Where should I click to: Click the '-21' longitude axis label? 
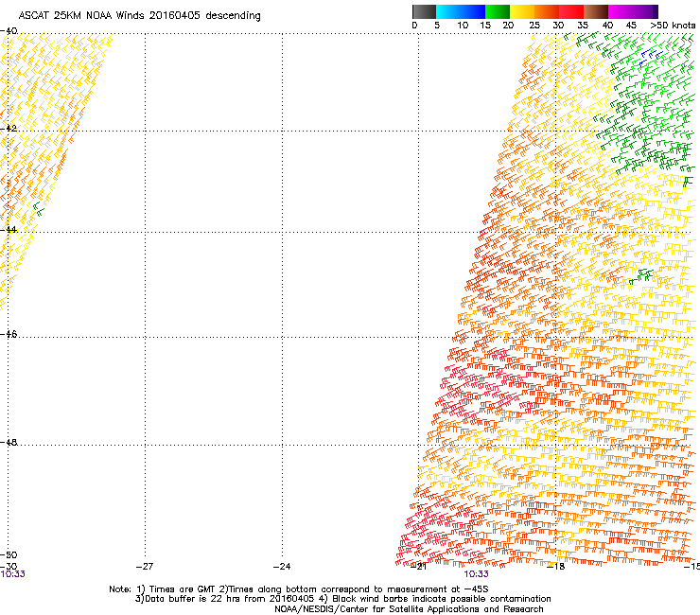tap(418, 567)
